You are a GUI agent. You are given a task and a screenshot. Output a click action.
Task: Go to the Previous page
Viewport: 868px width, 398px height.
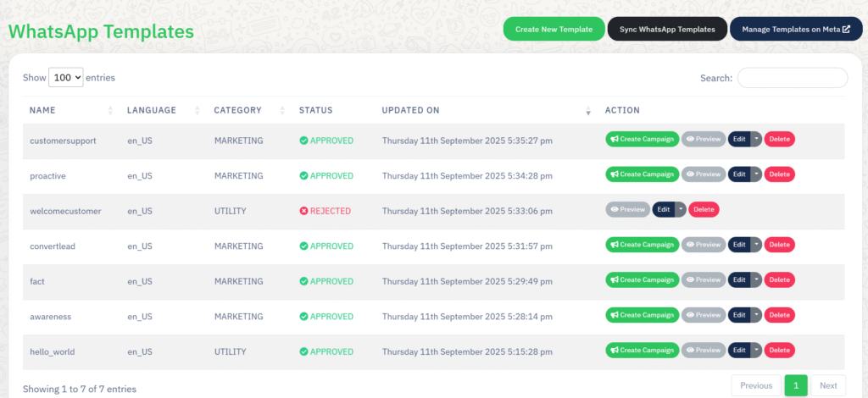point(756,385)
